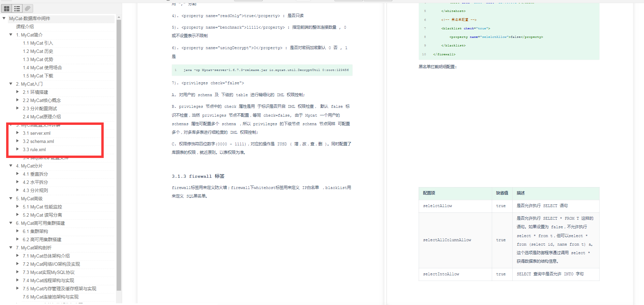Jump to 7.6 MyCat连接池架构与实现 bookmark

point(50,297)
